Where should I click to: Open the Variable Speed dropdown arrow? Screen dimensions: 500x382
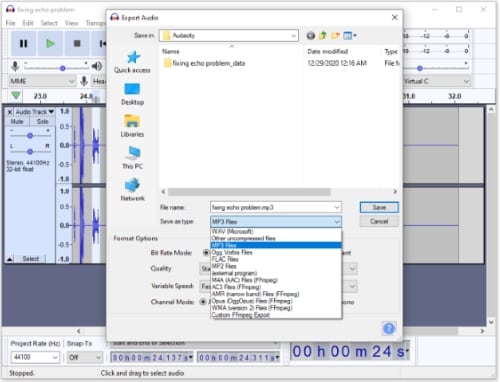click(353, 286)
